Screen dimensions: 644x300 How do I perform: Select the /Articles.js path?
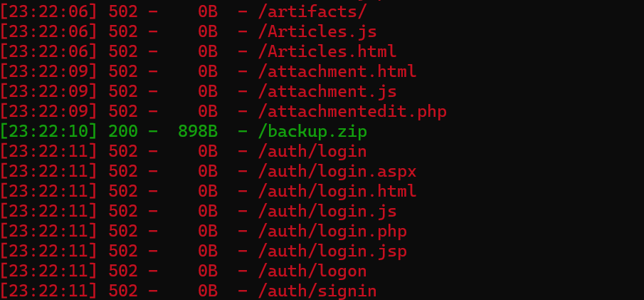pyautogui.click(x=317, y=32)
